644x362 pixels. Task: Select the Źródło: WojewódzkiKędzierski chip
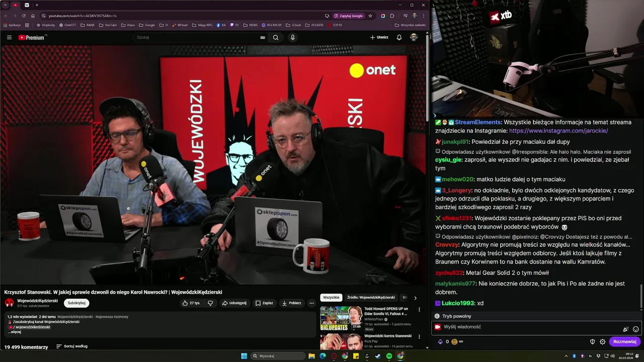(x=371, y=298)
